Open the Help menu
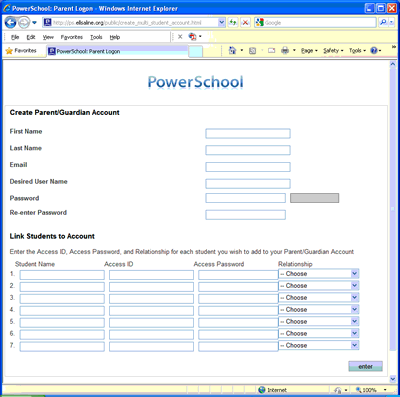Viewport: 400px width, 397px height. tap(115, 37)
